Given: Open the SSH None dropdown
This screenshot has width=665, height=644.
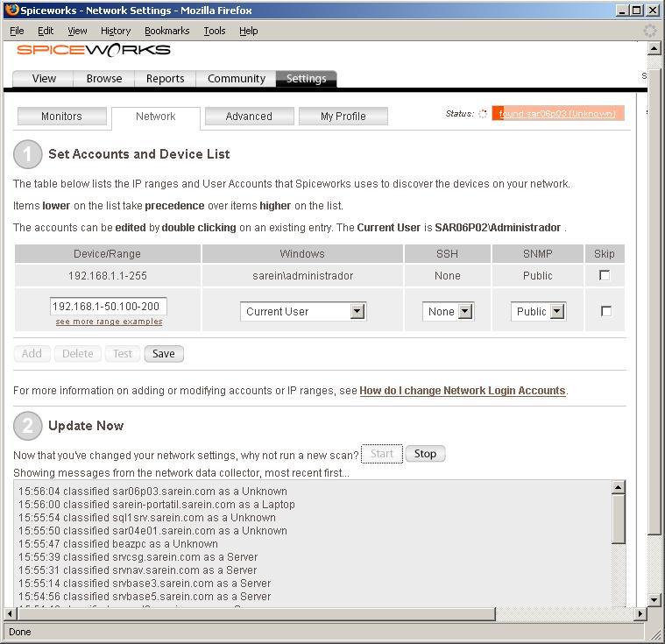Looking at the screenshot, I should [x=448, y=311].
